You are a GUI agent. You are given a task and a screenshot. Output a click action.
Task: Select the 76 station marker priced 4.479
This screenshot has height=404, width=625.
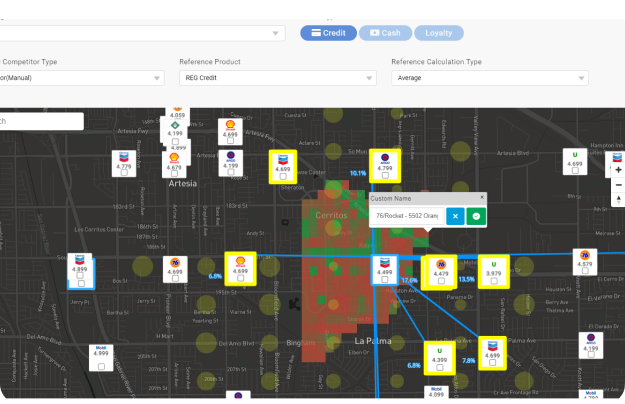click(x=440, y=268)
